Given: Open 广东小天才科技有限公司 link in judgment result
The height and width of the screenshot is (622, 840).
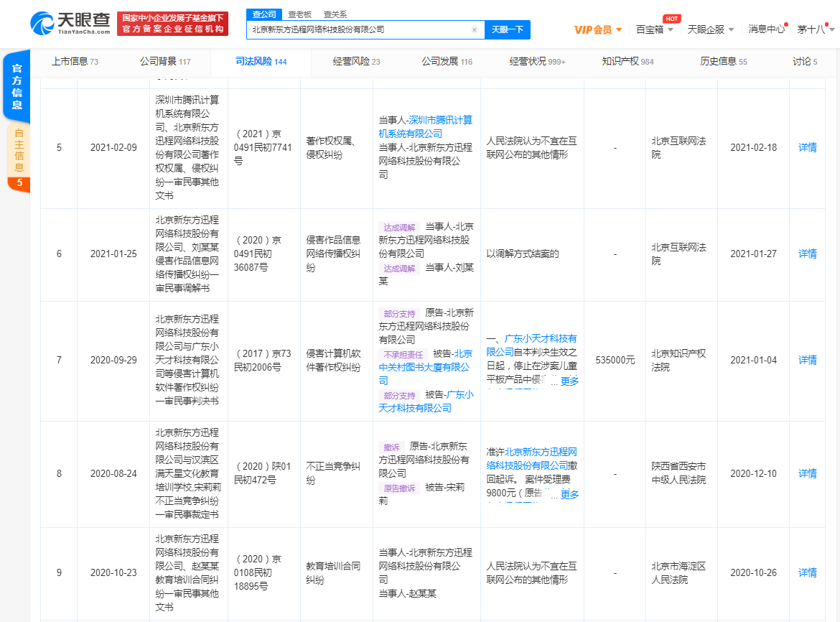Looking at the screenshot, I should tap(531, 345).
